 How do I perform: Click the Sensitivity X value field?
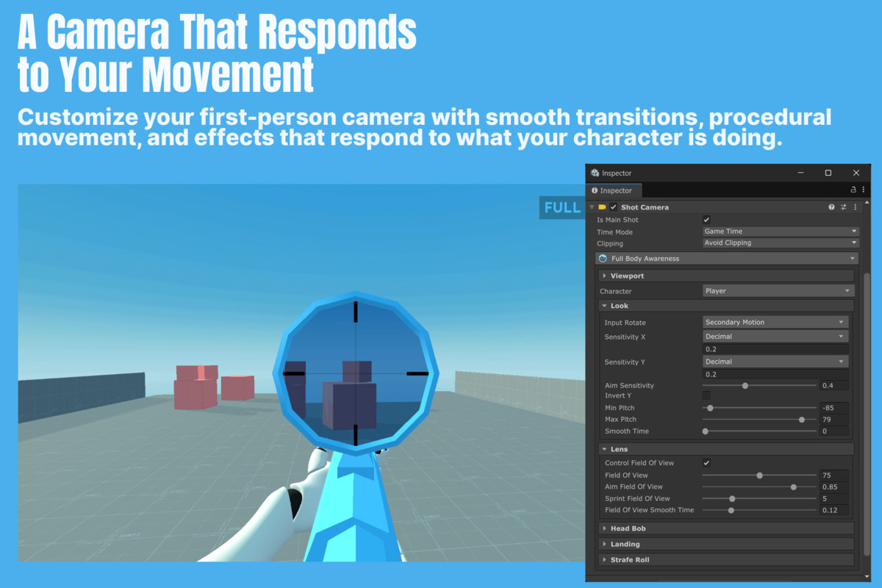coord(775,349)
